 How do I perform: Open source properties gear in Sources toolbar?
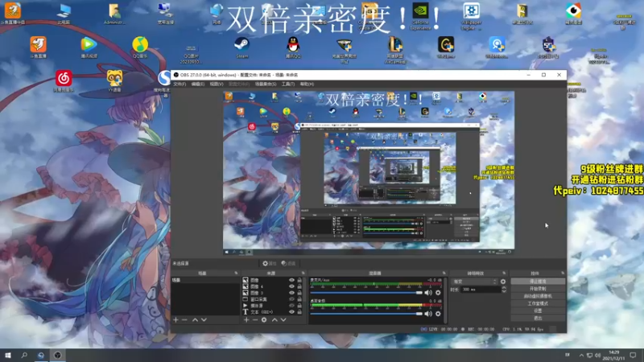(x=264, y=319)
